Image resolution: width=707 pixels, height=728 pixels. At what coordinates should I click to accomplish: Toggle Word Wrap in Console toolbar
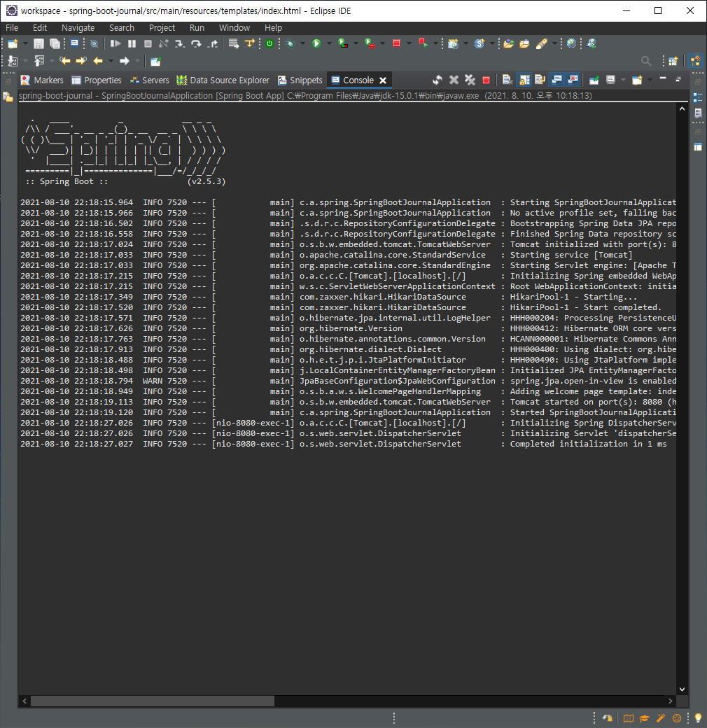[540, 80]
